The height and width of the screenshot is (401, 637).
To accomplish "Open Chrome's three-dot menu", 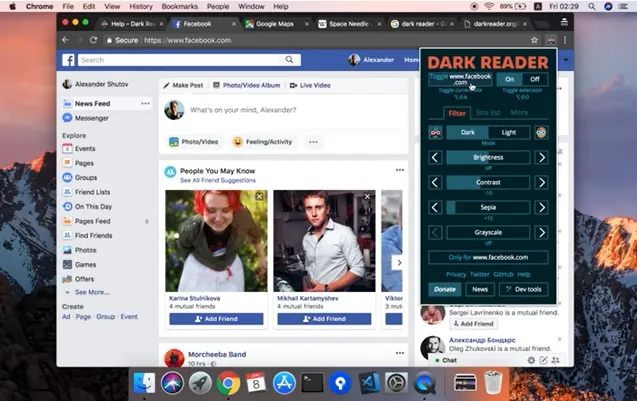I will [565, 40].
